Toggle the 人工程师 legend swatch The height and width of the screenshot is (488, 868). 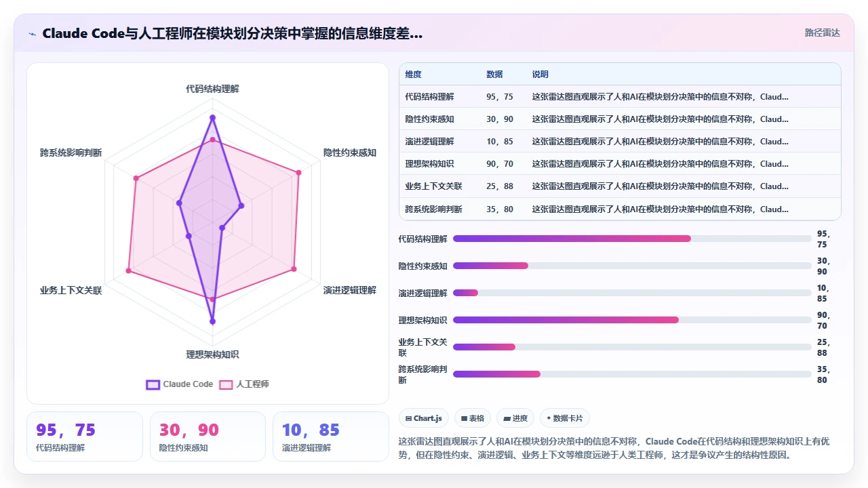[226, 384]
